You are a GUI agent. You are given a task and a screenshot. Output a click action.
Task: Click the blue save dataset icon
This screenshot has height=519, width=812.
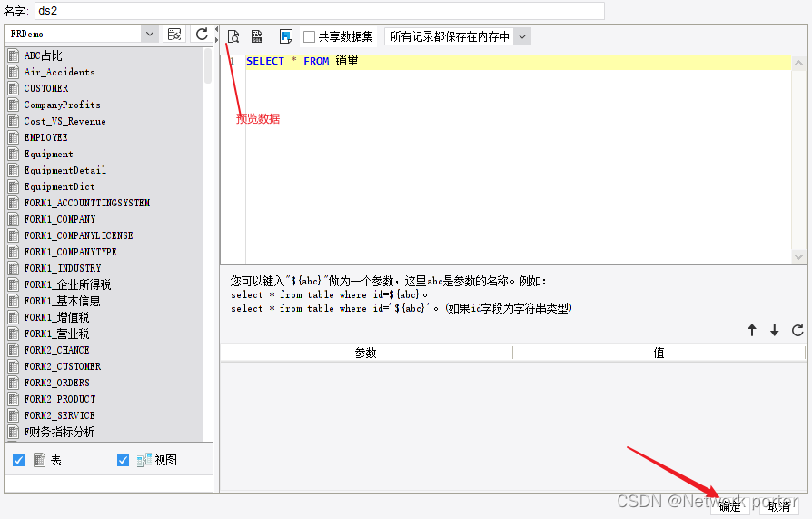point(286,36)
